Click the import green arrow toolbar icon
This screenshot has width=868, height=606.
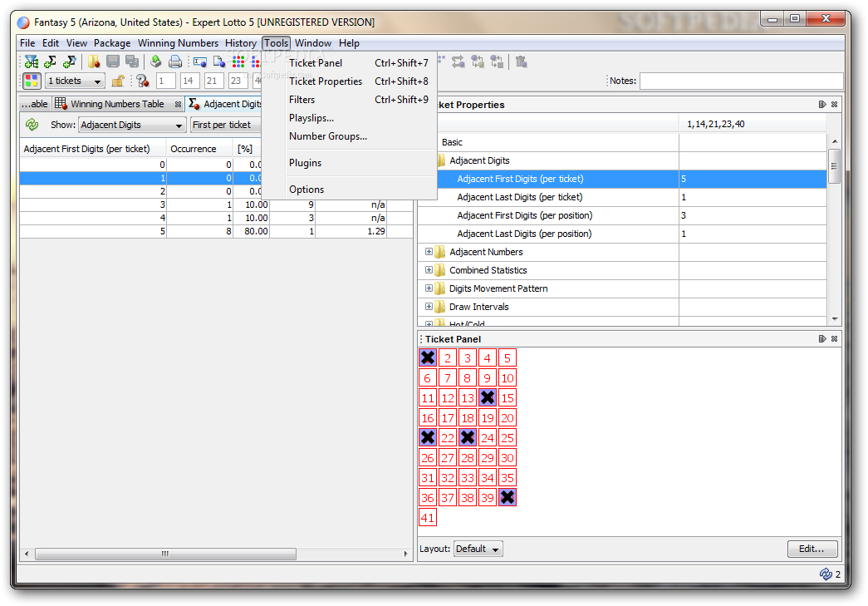tap(156, 62)
